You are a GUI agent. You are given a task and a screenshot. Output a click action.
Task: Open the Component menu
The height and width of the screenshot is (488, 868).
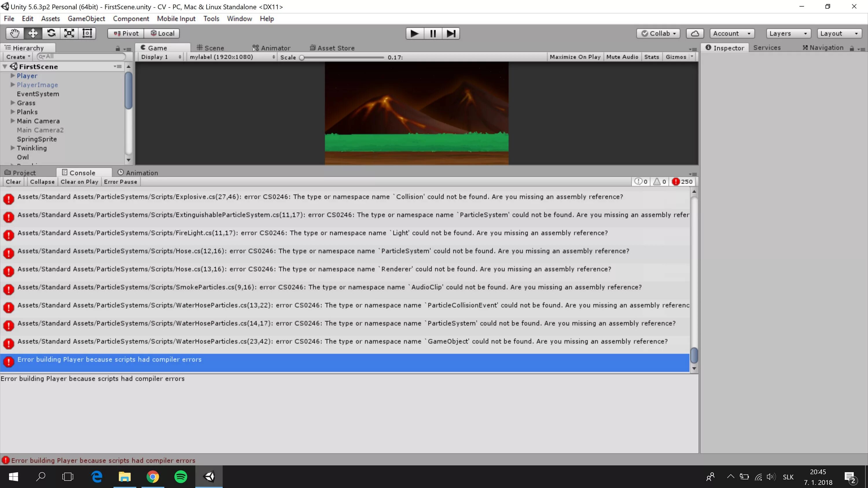(x=131, y=19)
